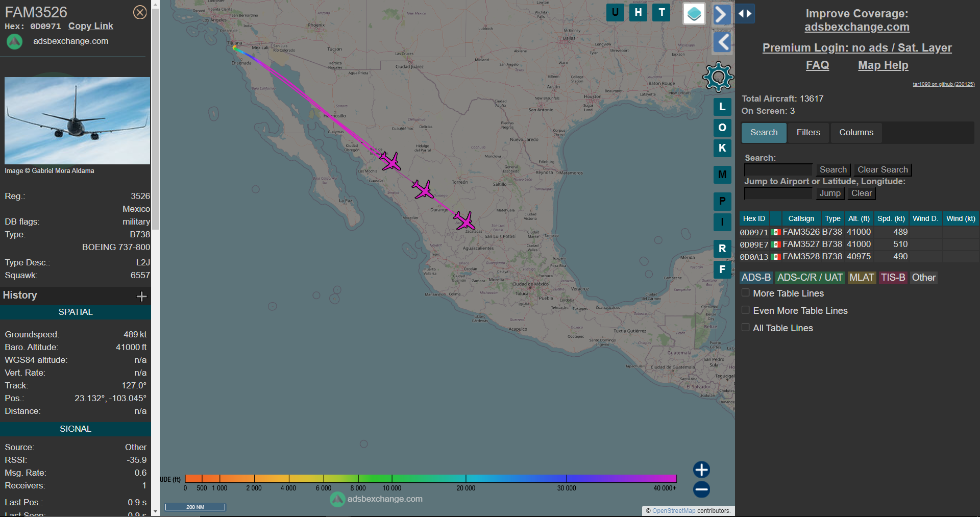Viewport: 980px width, 517px height.
Task: Open settings gear icon on map
Action: [x=718, y=77]
